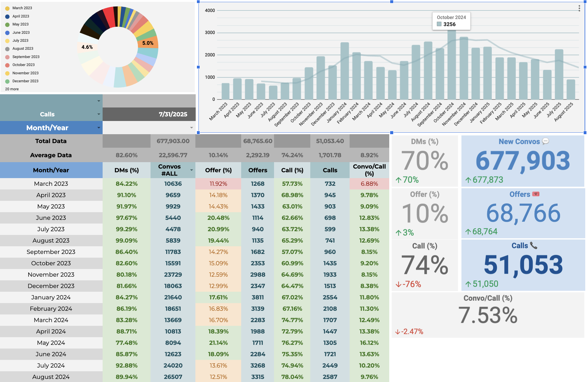This screenshot has height=382, width=588.
Task: Click the March 2023 legend color dot
Action: 7,8
